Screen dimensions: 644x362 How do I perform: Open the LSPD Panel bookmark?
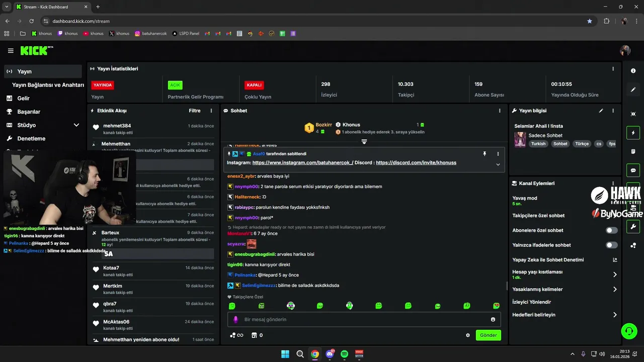point(186,34)
